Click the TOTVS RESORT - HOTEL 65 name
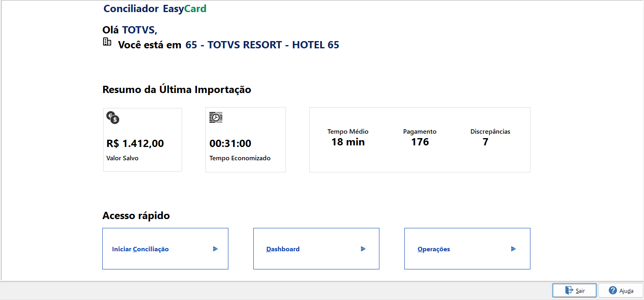Screen dimensions: 644x300 click(x=262, y=45)
